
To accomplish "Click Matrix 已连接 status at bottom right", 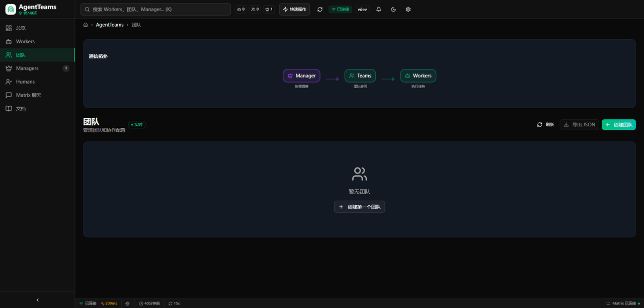I will (x=623, y=303).
